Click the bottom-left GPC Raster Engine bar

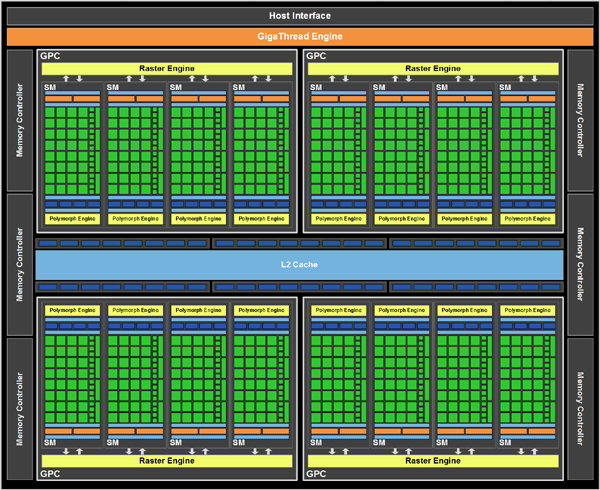(167, 461)
